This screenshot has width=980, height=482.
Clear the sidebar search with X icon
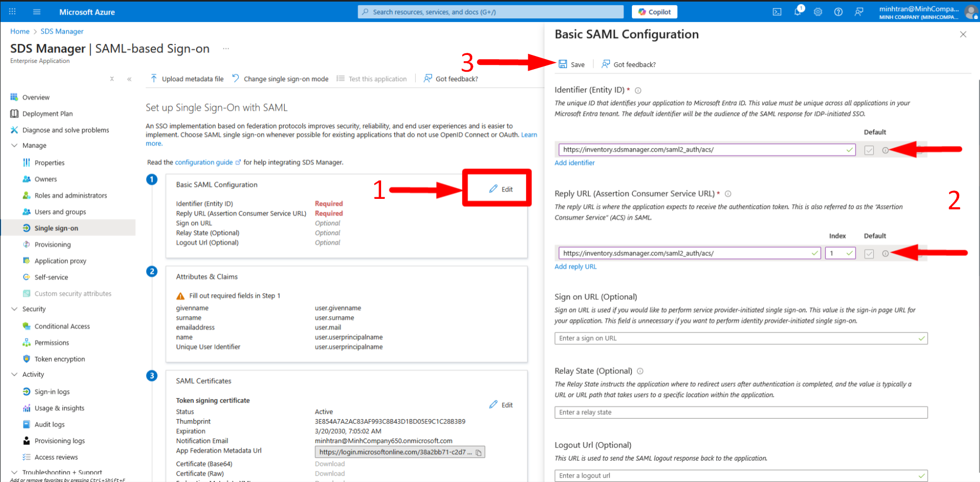coord(112,79)
